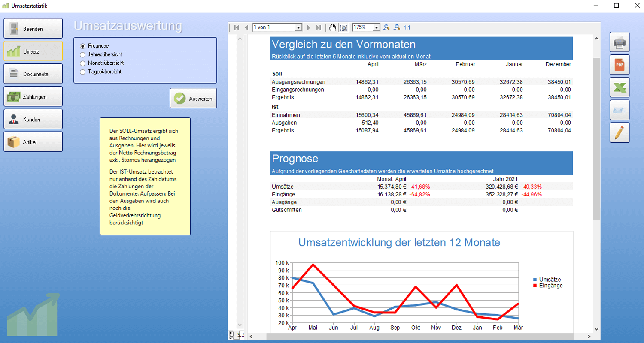Reset report zoom to 1:1
Viewport: 644px width, 343px height.
click(407, 27)
